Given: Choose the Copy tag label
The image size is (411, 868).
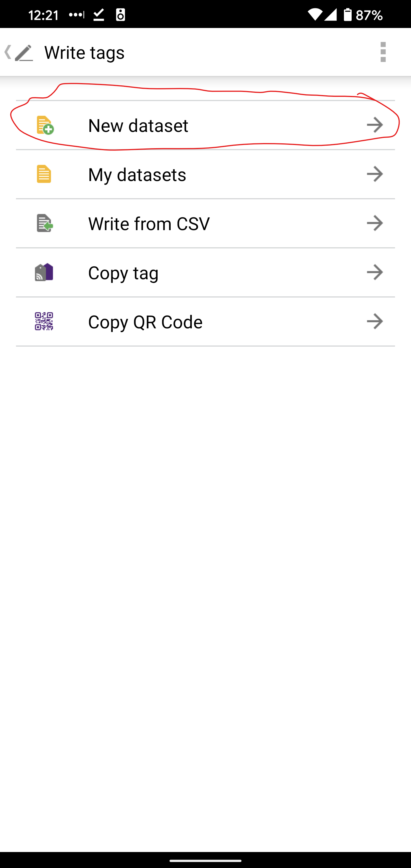Looking at the screenshot, I should coord(123,273).
